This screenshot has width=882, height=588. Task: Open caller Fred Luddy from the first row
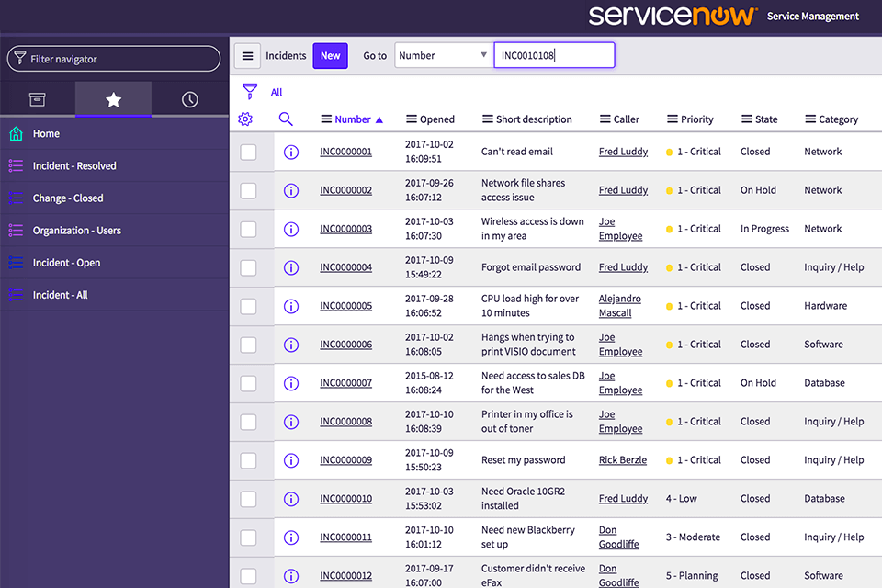623,152
